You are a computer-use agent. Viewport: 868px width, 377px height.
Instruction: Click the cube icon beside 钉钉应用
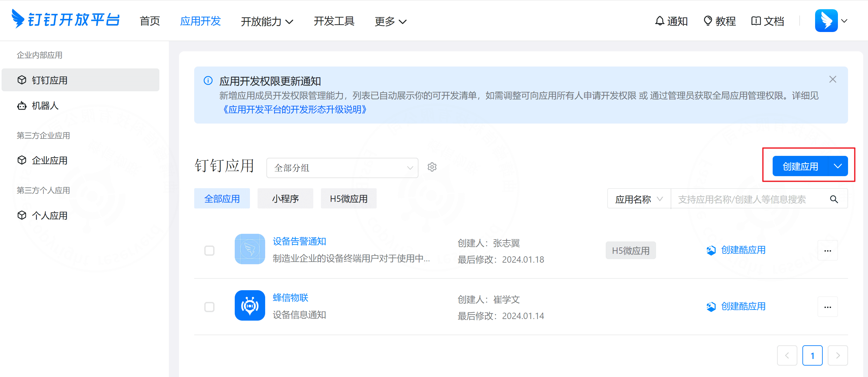(22, 80)
